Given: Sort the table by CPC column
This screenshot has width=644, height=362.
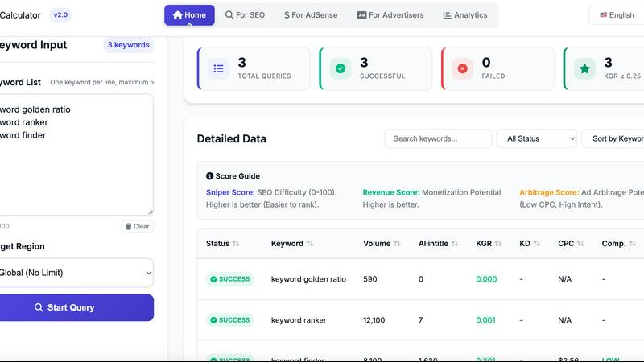Looking at the screenshot, I should click(x=571, y=244).
